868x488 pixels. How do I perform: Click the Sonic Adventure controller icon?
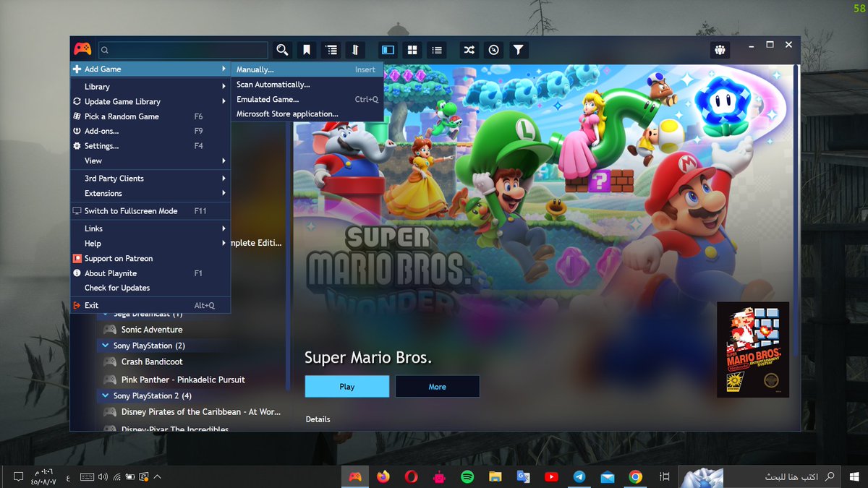pyautogui.click(x=110, y=330)
